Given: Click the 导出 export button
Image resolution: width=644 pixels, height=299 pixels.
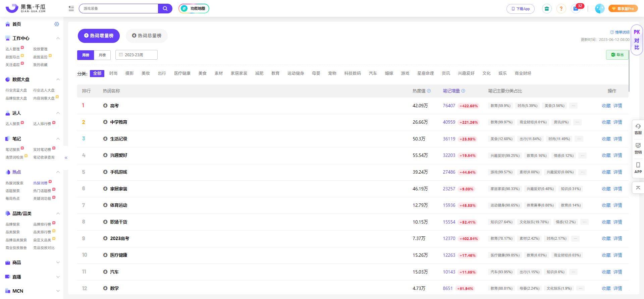Looking at the screenshot, I should tap(617, 55).
